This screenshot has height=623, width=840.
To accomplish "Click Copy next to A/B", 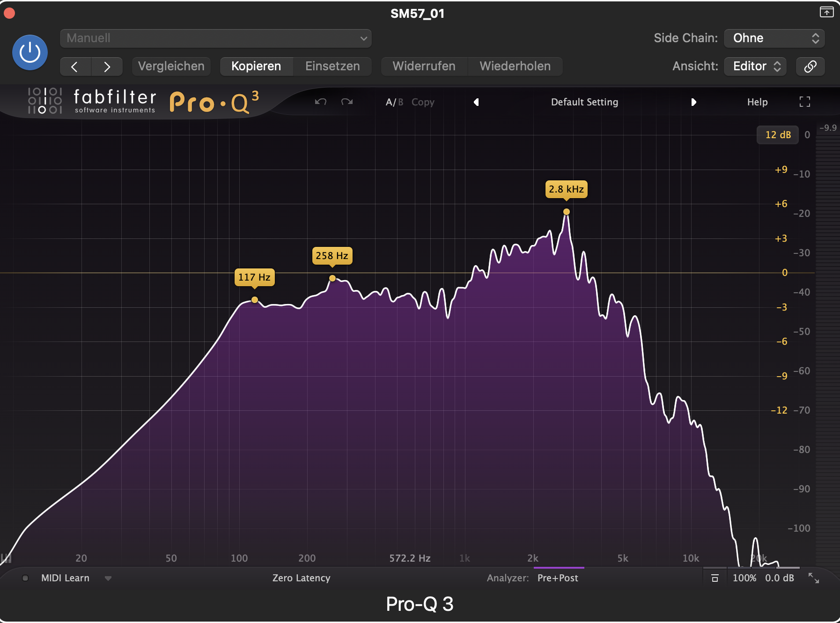I will [423, 102].
